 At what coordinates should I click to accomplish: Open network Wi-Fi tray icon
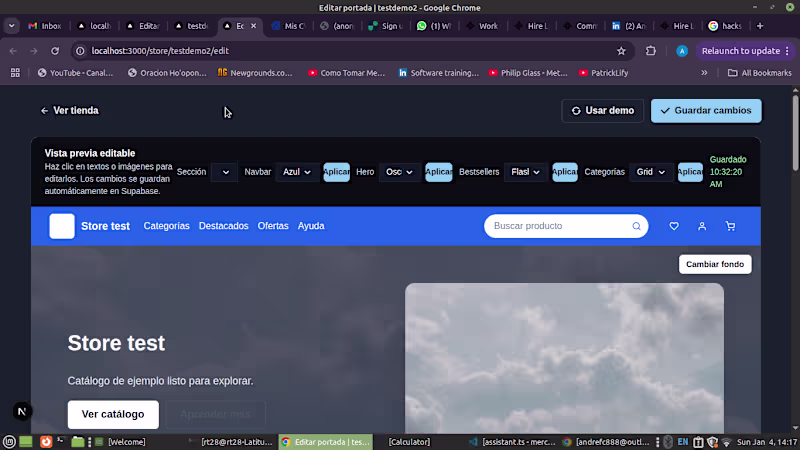click(x=727, y=442)
